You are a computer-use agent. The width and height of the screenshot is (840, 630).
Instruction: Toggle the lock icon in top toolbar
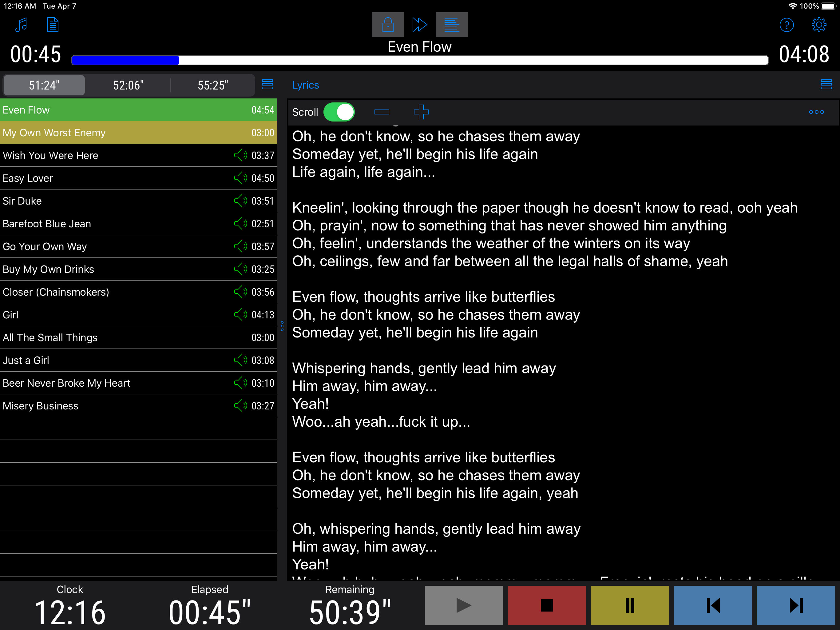(x=387, y=25)
